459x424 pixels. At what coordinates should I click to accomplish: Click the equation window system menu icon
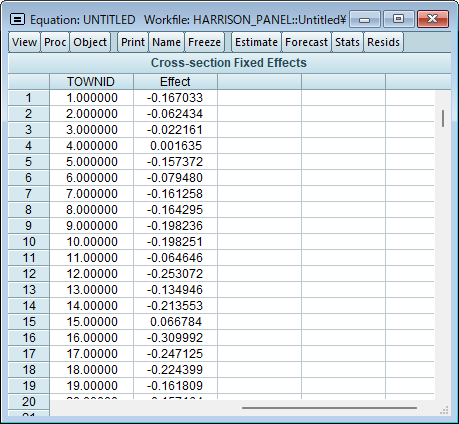tap(17, 19)
